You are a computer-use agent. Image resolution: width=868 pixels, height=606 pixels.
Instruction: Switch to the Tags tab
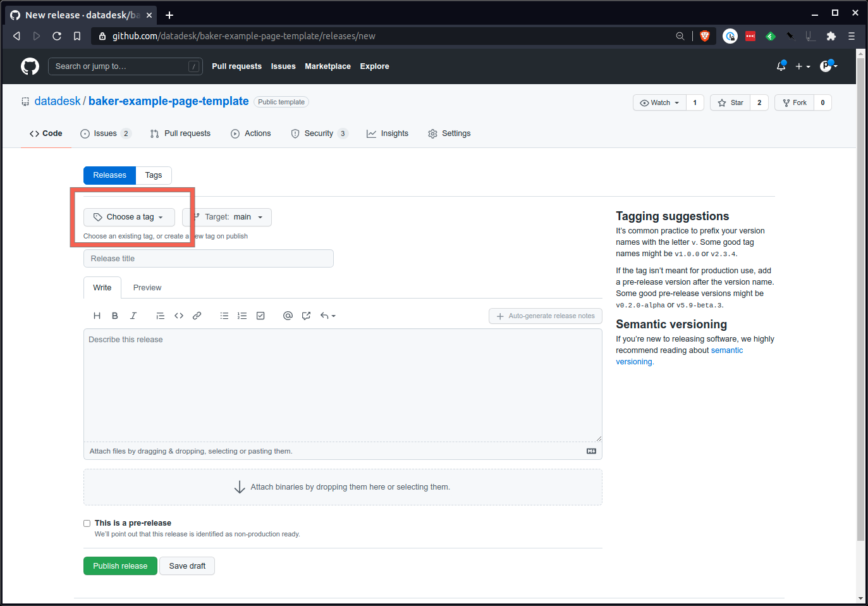[154, 175]
